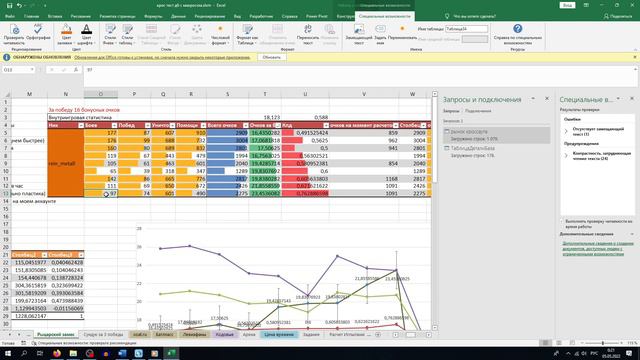The height and width of the screenshot is (360, 640).
Task: Switch to the 'Цена времени' sheet tab
Action: (279, 335)
